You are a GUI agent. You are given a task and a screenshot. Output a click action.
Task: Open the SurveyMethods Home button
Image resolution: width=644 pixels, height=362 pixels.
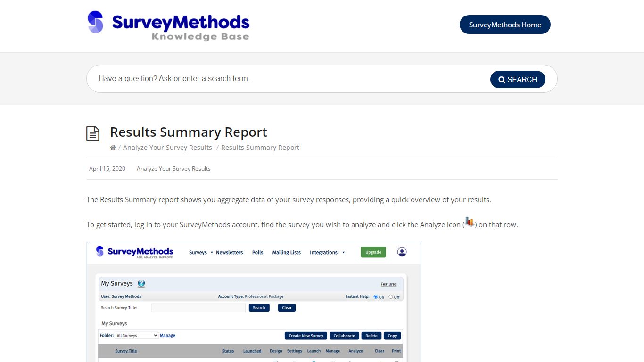coord(505,25)
